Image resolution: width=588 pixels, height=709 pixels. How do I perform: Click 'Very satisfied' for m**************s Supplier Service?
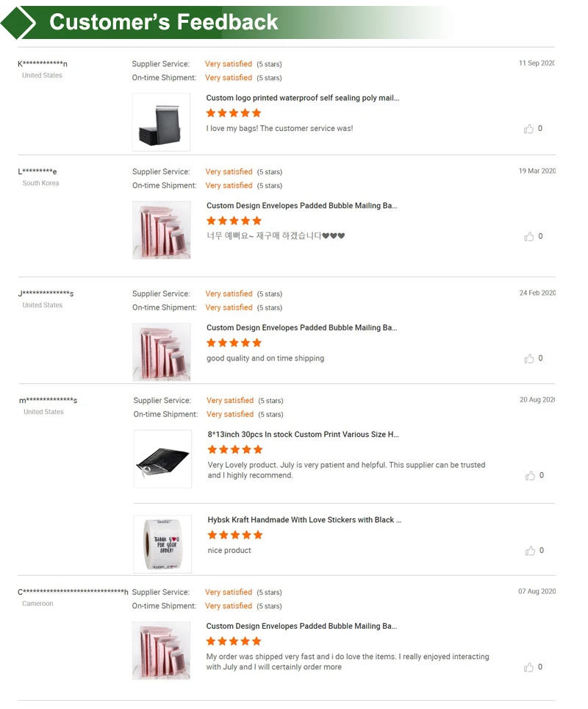tap(230, 401)
